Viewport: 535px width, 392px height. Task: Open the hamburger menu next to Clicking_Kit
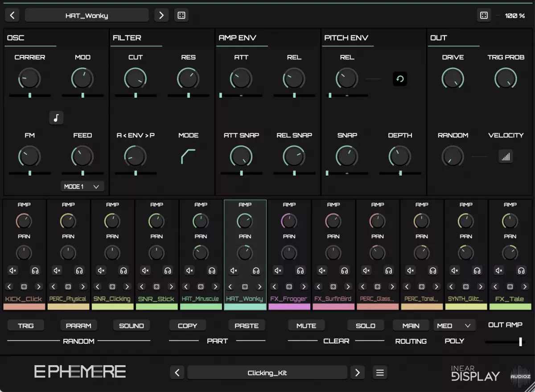pyautogui.click(x=380, y=372)
